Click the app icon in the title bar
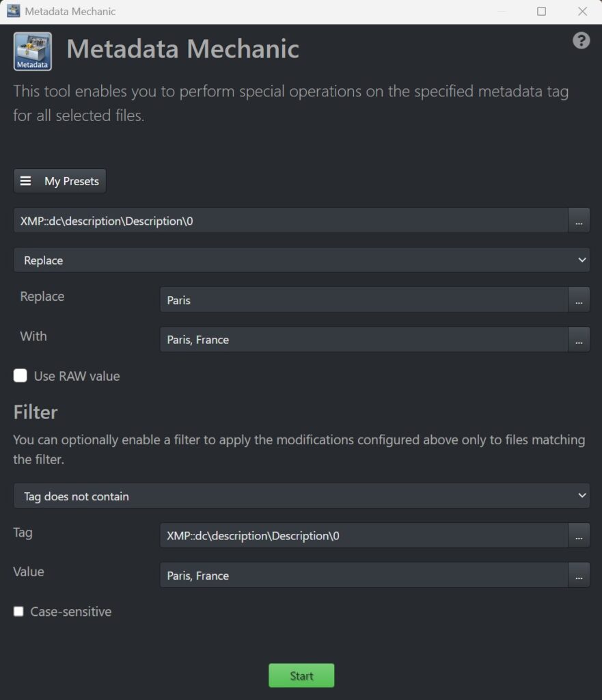Screen dimensions: 602x700 point(14,11)
